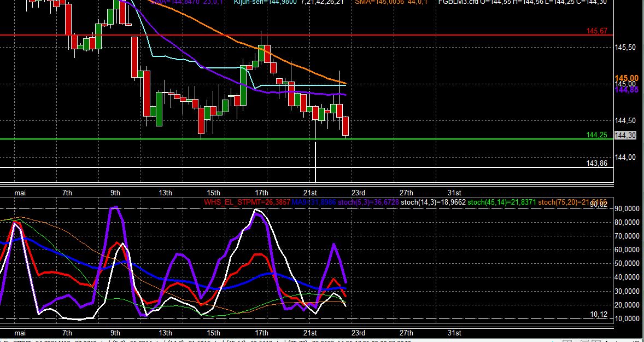The height and width of the screenshot is (342, 644).
Task: Click the 145,67 red price label
Action: click(597, 31)
